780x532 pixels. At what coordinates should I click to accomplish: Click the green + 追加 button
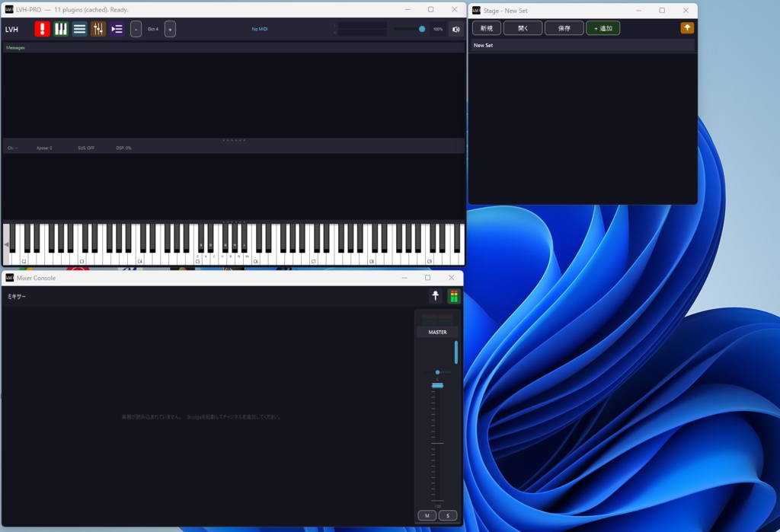coord(603,28)
